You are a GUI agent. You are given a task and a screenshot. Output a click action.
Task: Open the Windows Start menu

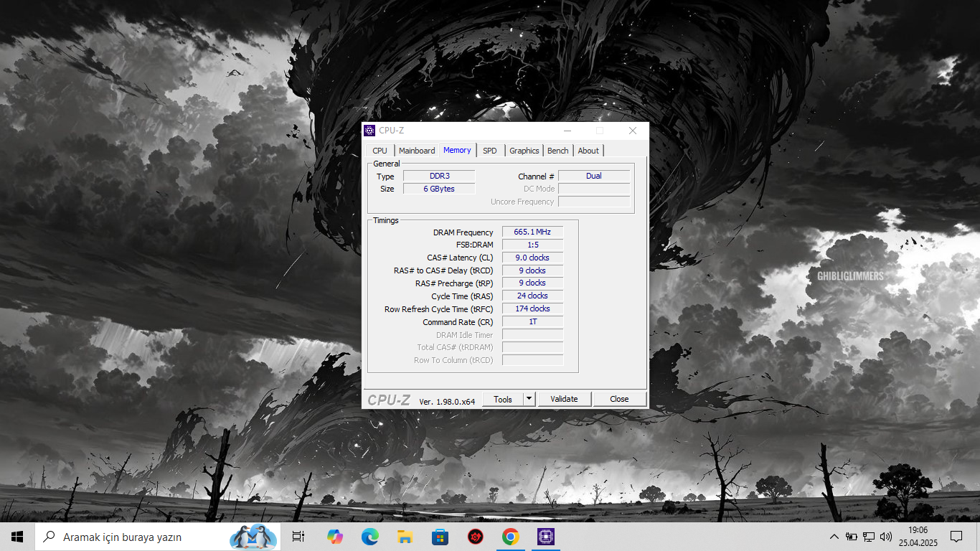coord(17,537)
